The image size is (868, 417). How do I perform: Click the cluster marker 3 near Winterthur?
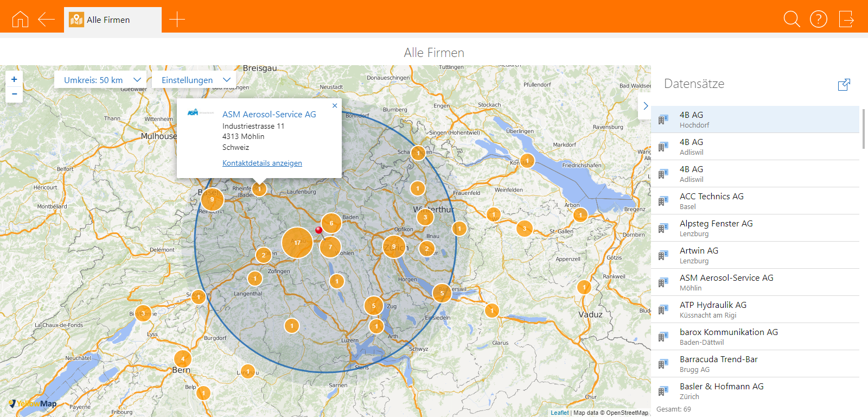coord(425,217)
